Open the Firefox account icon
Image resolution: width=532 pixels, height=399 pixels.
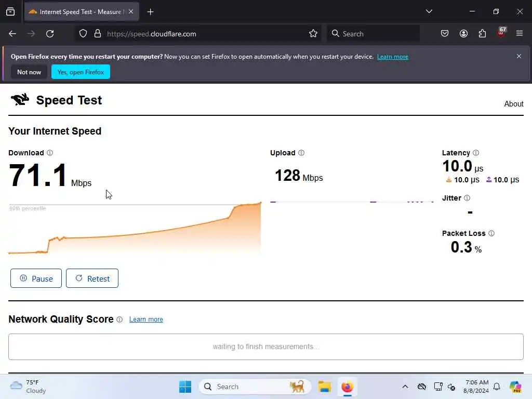(x=463, y=34)
